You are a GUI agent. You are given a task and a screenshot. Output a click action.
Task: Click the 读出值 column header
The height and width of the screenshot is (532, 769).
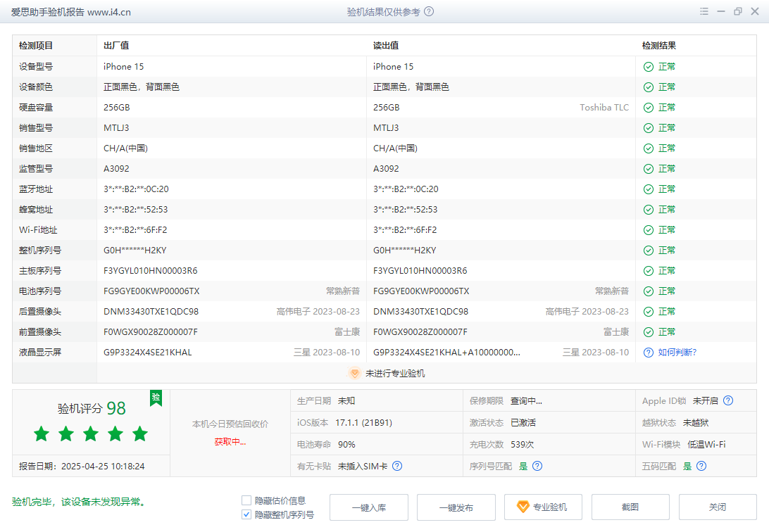(386, 46)
